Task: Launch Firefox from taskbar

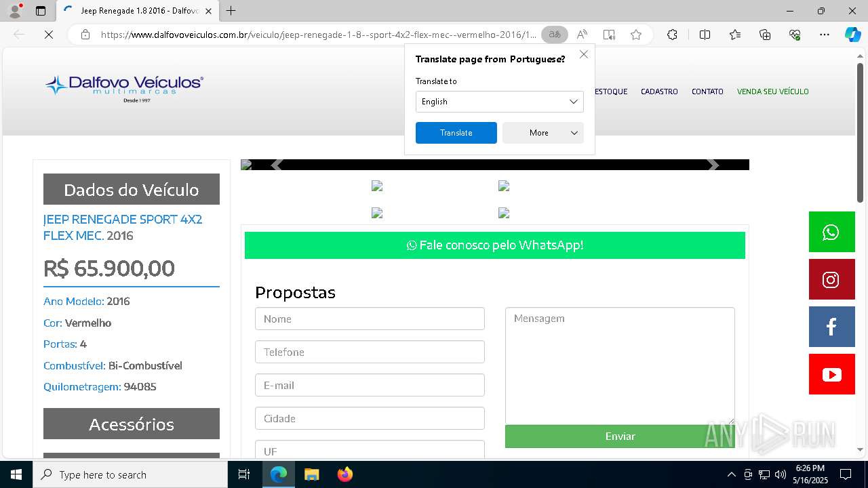Action: click(345, 474)
